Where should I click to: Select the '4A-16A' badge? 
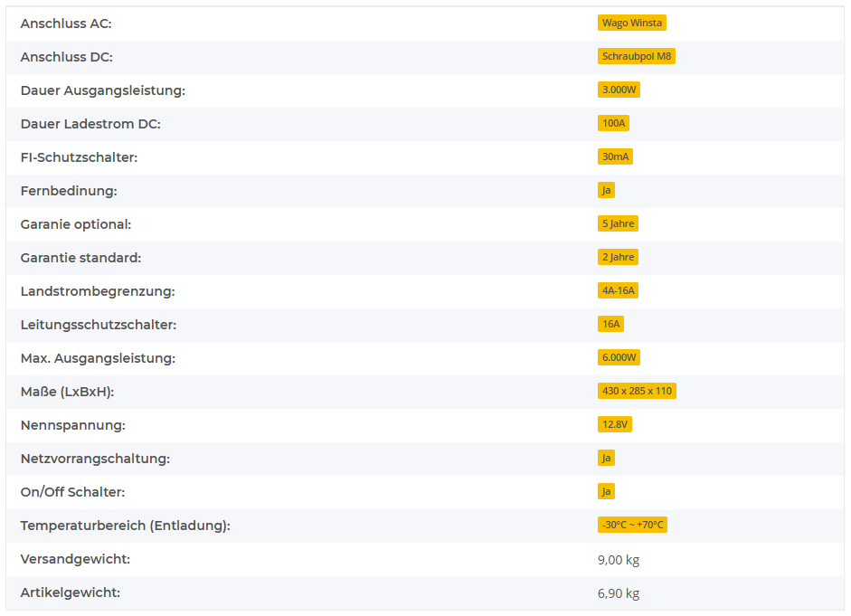[x=618, y=291]
